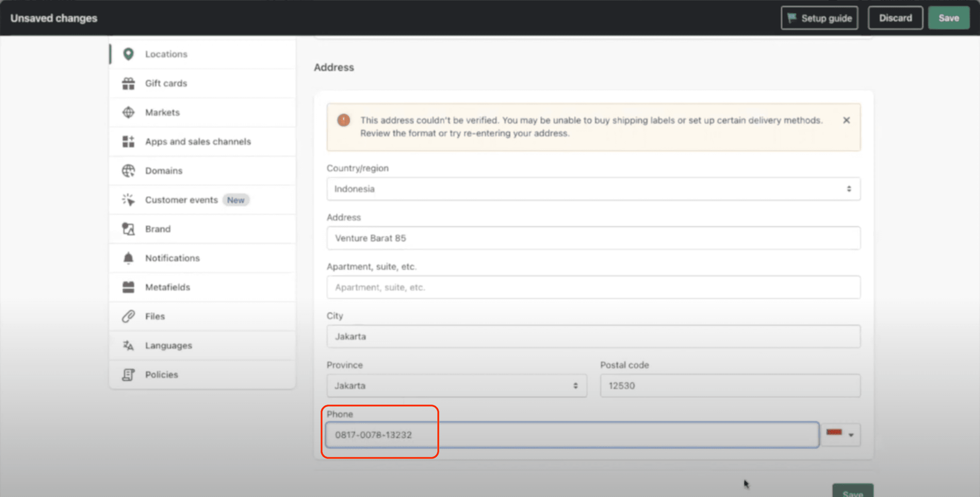The width and height of the screenshot is (980, 497).
Task: Open Brand settings
Action: (x=202, y=229)
